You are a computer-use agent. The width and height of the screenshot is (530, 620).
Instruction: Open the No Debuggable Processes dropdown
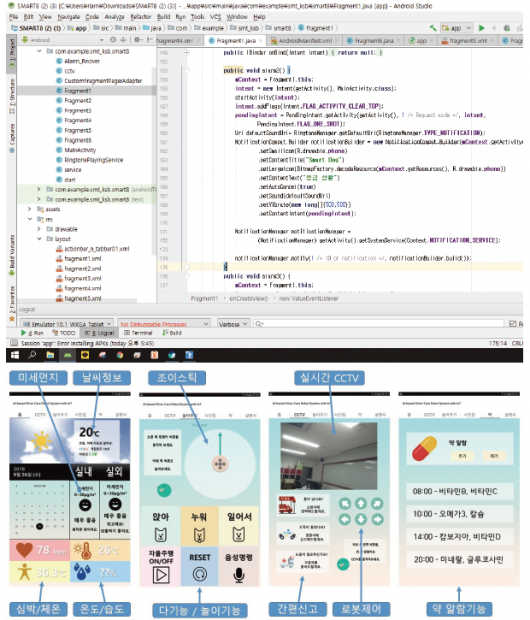164,324
